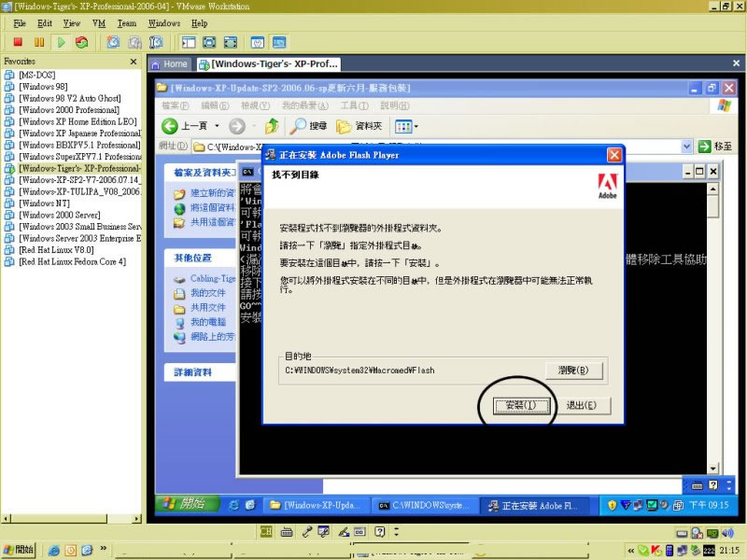Click the 移至 go button
Image resolution: width=747 pixels, height=560 pixels.
tap(715, 147)
